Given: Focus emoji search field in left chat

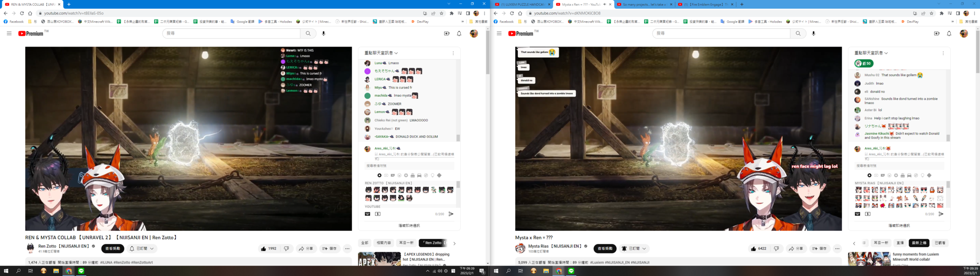Looking at the screenshot, I should pos(409,166).
